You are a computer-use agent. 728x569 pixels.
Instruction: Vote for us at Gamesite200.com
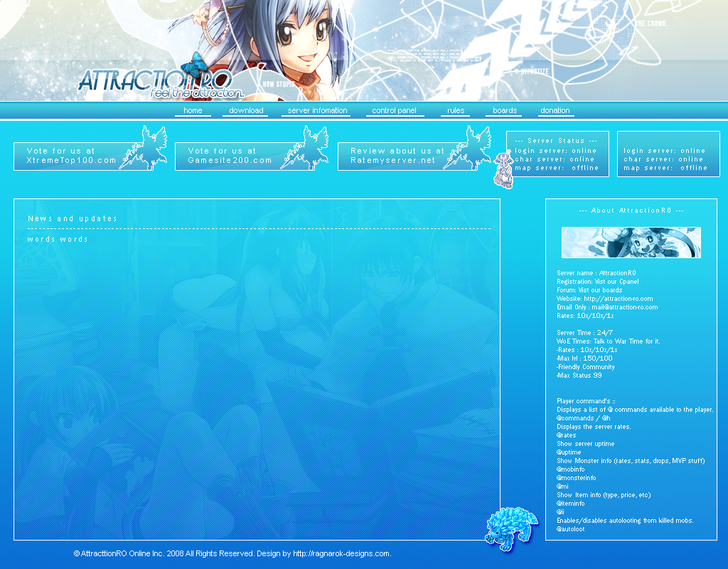[230, 156]
